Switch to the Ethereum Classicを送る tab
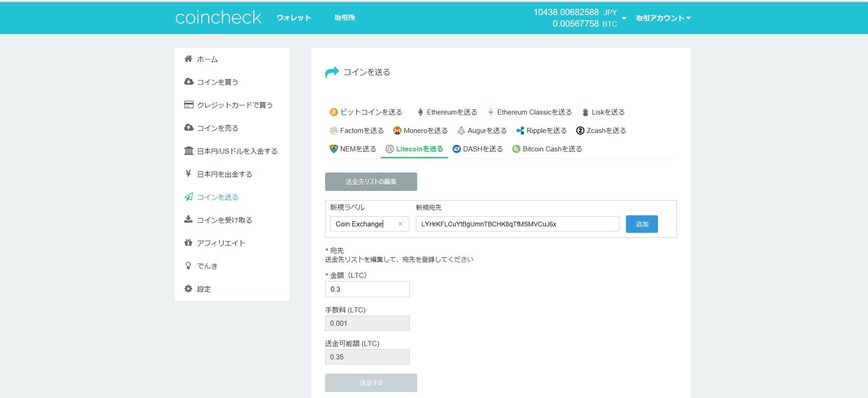 [530, 112]
